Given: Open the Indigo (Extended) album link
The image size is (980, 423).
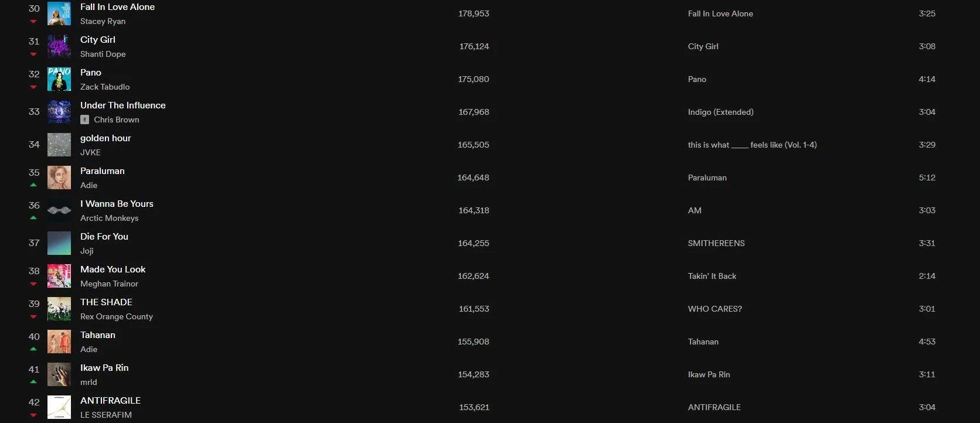Looking at the screenshot, I should point(721,112).
